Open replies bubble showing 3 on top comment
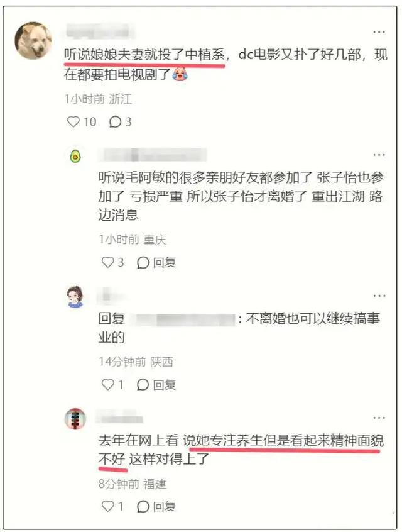 tap(120, 121)
